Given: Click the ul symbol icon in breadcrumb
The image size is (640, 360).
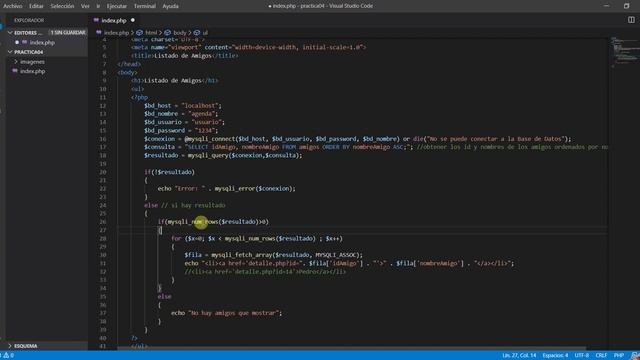Looking at the screenshot, I should [197, 33].
